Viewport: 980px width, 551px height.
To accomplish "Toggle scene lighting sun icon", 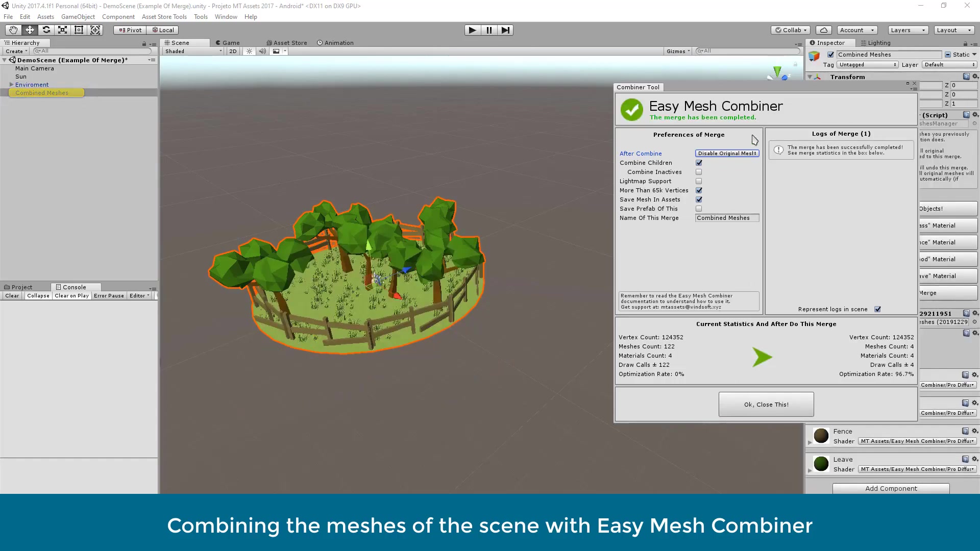I will pos(249,51).
